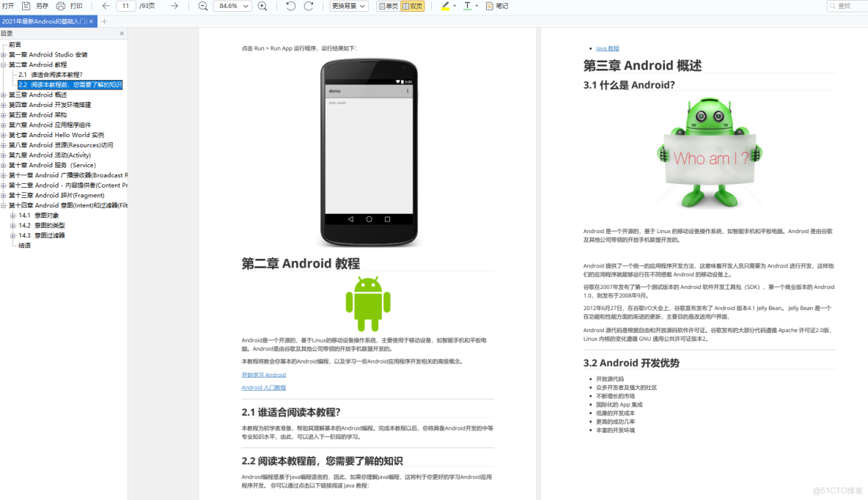Select outline item 14.3 意图过滤器
The image size is (868, 500).
(42, 235)
